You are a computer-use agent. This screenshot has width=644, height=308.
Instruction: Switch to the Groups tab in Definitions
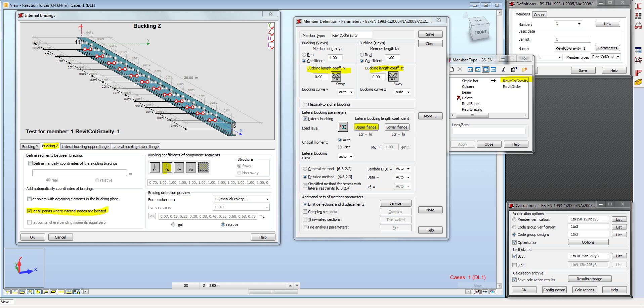pos(540,15)
